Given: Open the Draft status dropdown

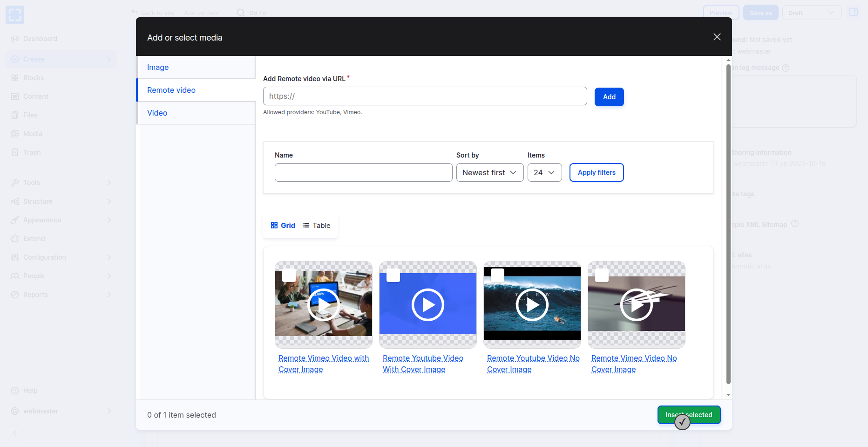Looking at the screenshot, I should [812, 13].
